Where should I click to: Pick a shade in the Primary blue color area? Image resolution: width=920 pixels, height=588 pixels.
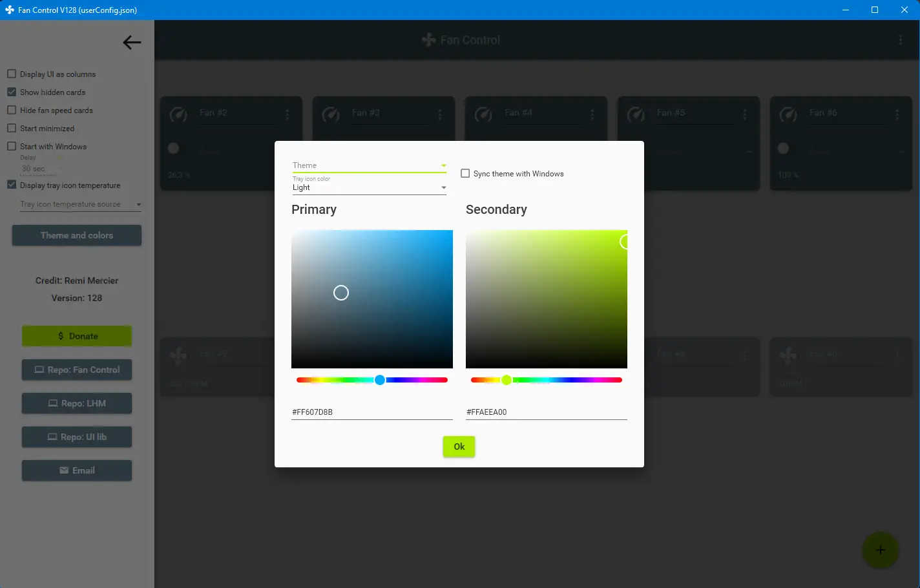[x=372, y=299]
